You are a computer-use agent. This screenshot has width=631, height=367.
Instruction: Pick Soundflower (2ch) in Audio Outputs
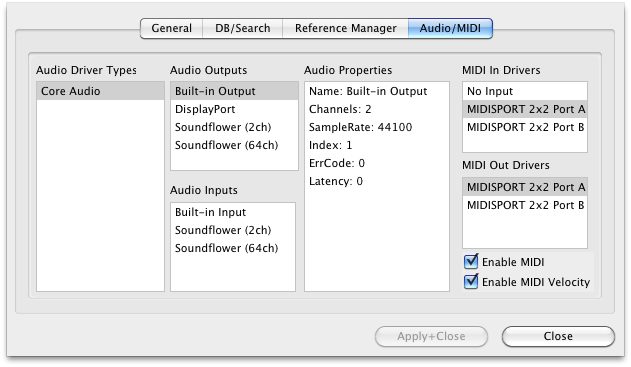[x=234, y=127]
